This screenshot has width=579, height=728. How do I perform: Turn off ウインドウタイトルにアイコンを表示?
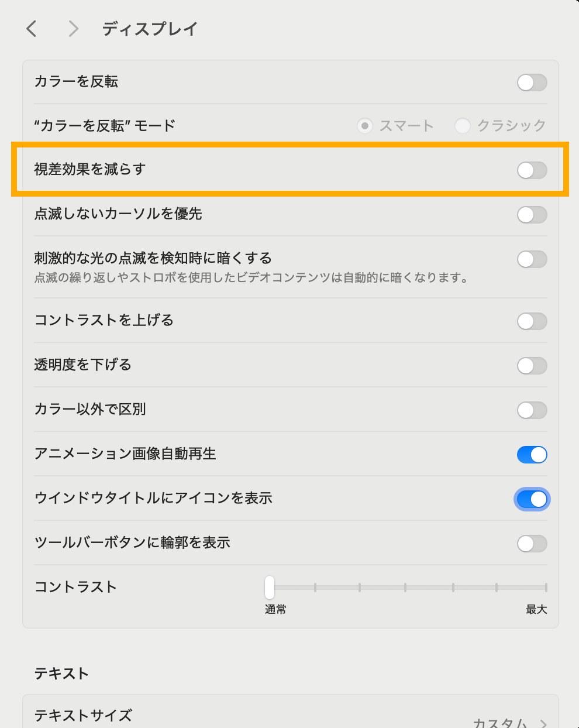pos(532,499)
